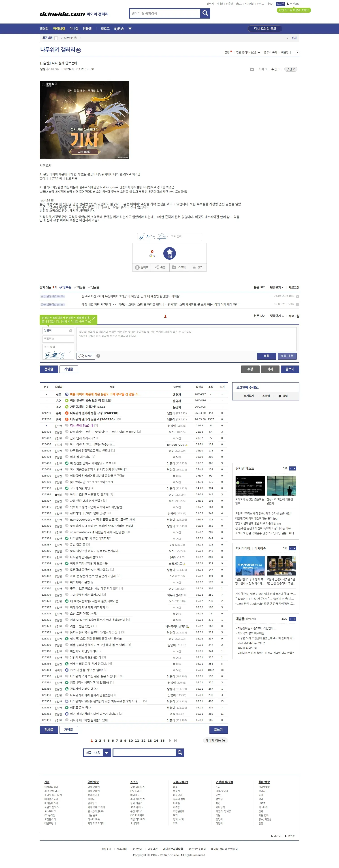The width and height of the screenshot is (339, 868).
Task: Click the 삭제 delete button
Action: pyautogui.click(x=270, y=369)
